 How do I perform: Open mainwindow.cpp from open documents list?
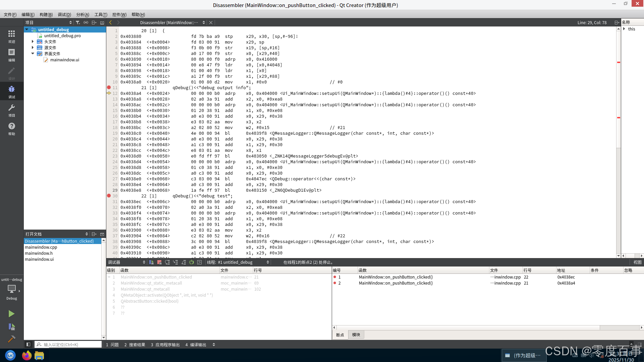point(41,247)
